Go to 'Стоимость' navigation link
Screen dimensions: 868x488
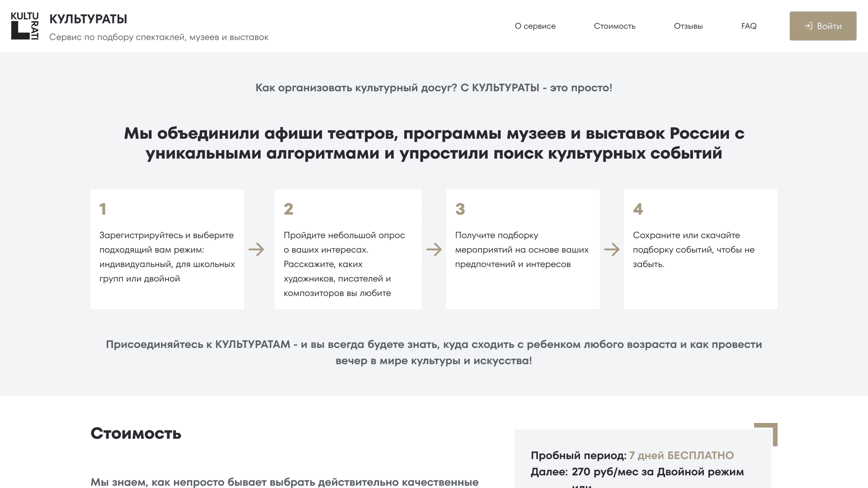614,26
